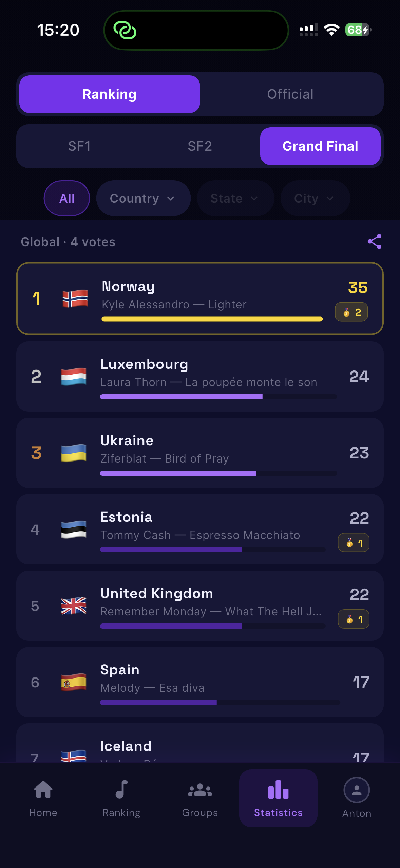Select the Grand Final tab
Screen dimensions: 400x868
[320, 146]
